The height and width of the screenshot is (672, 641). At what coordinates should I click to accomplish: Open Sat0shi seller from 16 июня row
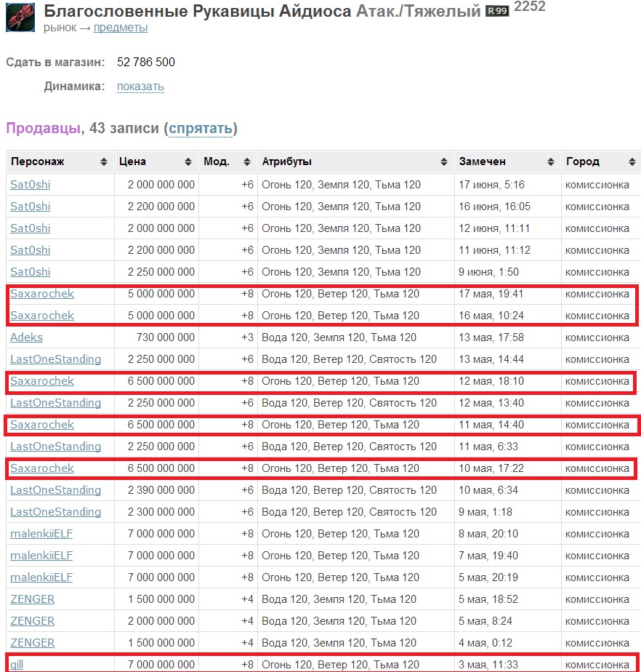[x=31, y=207]
